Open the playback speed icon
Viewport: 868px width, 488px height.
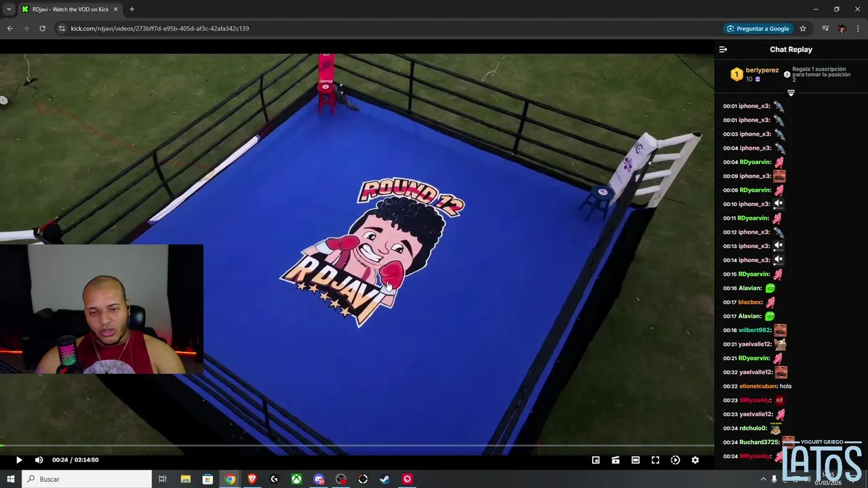[x=675, y=460]
